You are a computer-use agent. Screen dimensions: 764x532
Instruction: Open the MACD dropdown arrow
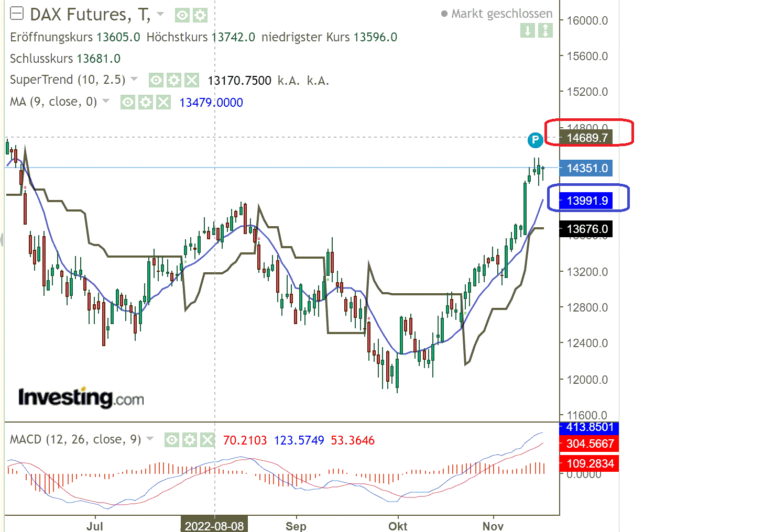point(149,439)
